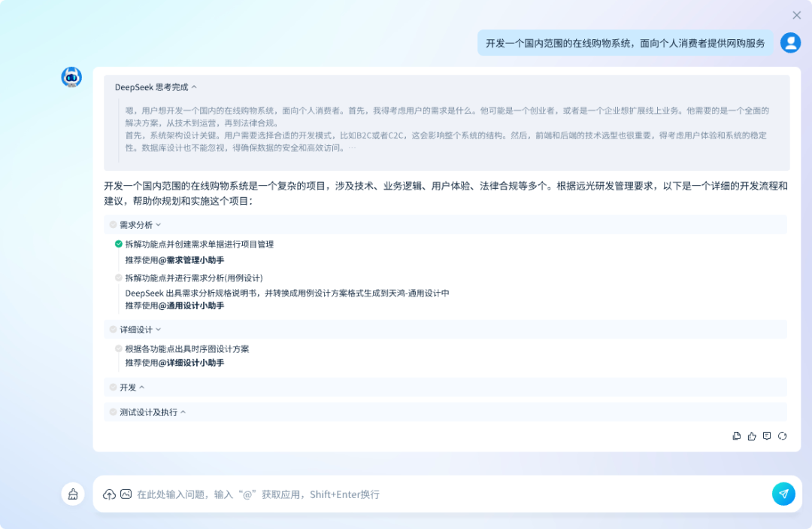Toggle the 时序图设计方案 step circle
Image resolution: width=812 pixels, height=529 pixels.
119,348
